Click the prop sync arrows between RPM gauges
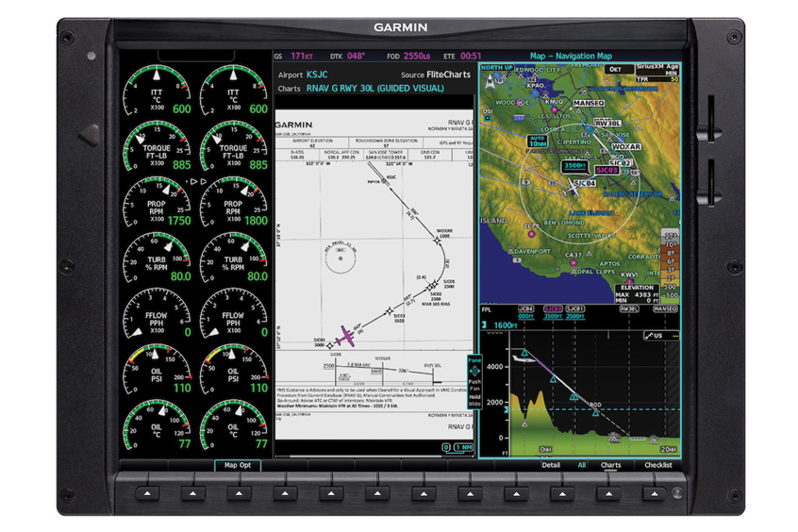The height and width of the screenshot is (532, 798). [196, 181]
